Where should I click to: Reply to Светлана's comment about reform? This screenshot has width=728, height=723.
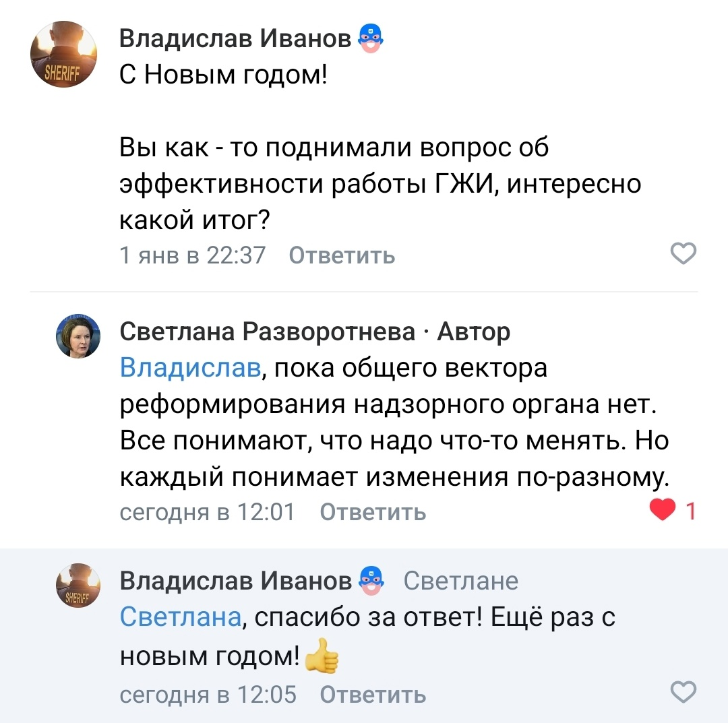(x=374, y=511)
